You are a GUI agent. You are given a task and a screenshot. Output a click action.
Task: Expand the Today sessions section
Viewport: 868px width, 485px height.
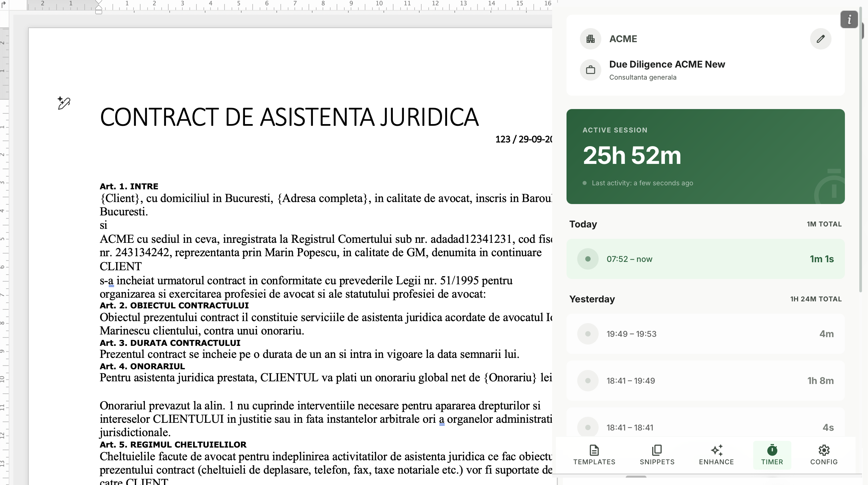click(583, 224)
